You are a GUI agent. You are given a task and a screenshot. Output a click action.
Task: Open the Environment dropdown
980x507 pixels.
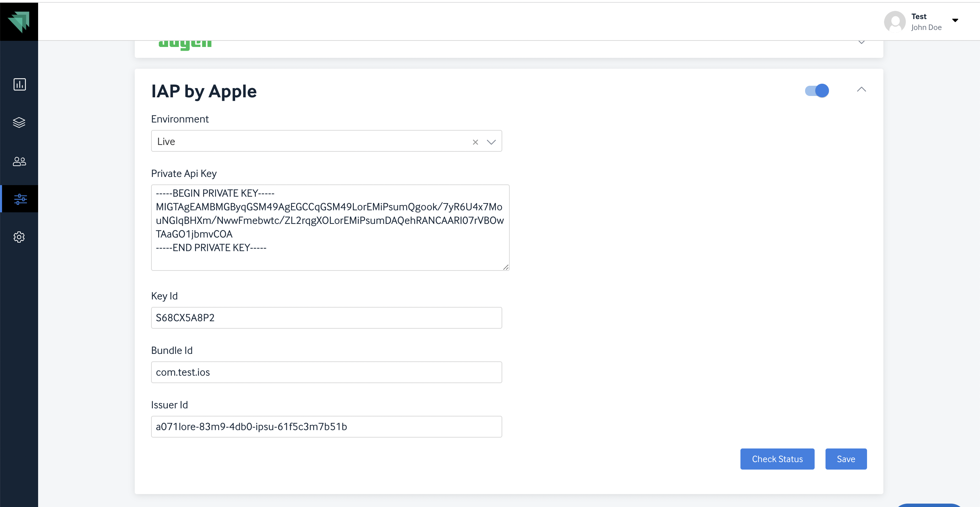[x=491, y=142]
